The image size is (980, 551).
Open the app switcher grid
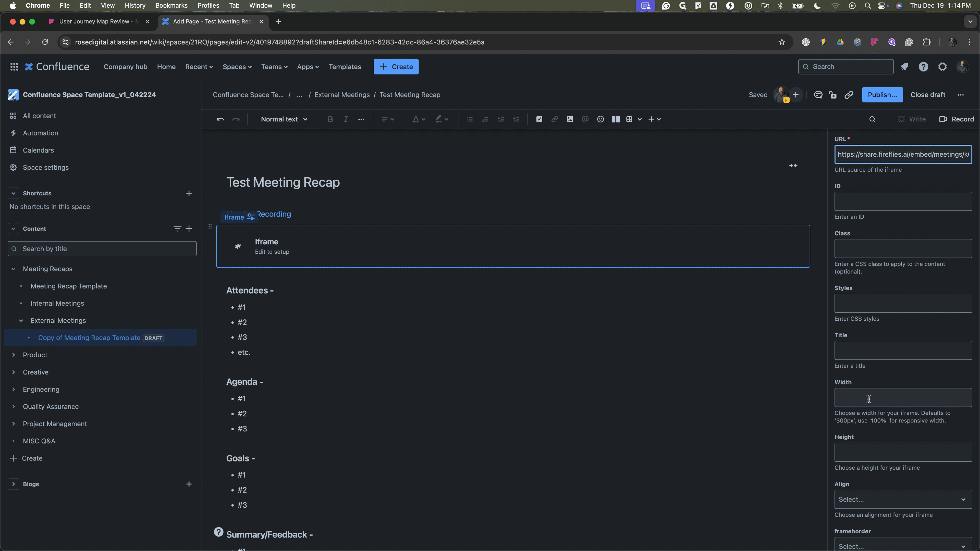[14, 67]
